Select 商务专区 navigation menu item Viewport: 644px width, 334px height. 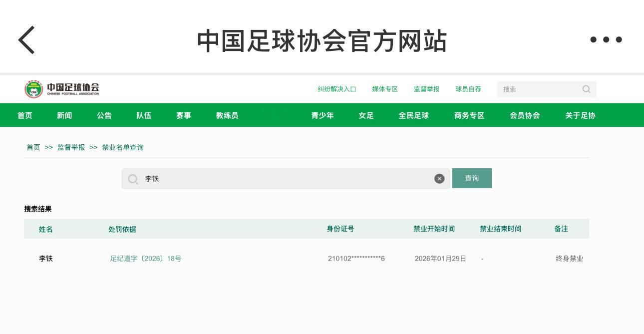469,116
